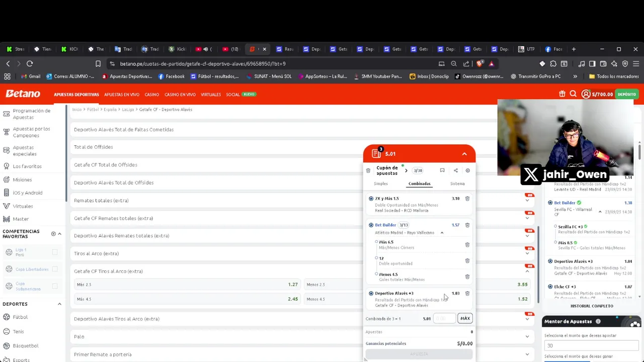Open a new browser tab
644x362 pixels.
[x=574, y=49]
